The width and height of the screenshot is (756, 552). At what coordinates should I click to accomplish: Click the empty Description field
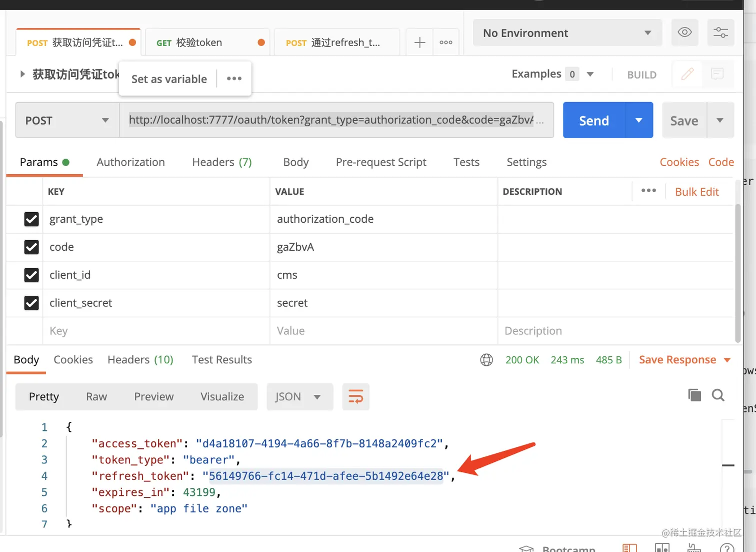click(615, 331)
